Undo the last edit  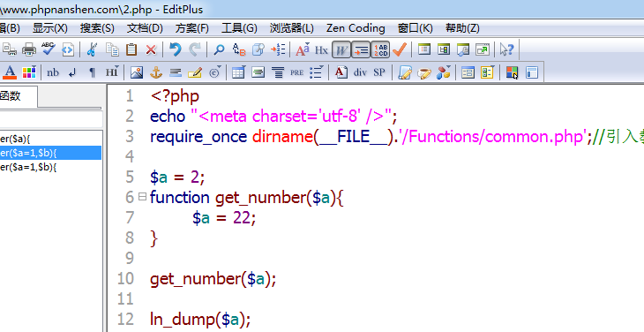tap(176, 49)
